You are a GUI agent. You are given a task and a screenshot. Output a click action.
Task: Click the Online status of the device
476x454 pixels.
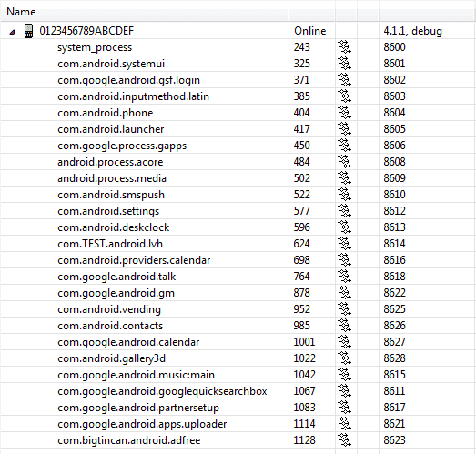pyautogui.click(x=310, y=31)
